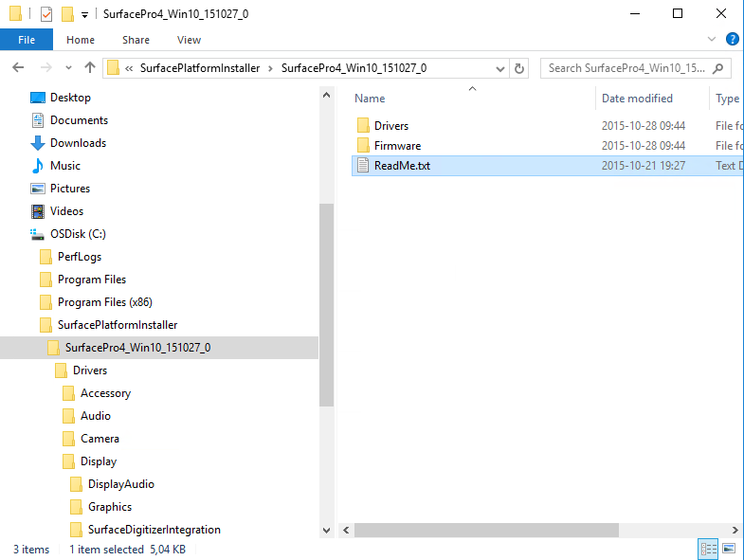
Task: Open the Customize Quick Access Toolbar dropdown
Action: (84, 15)
